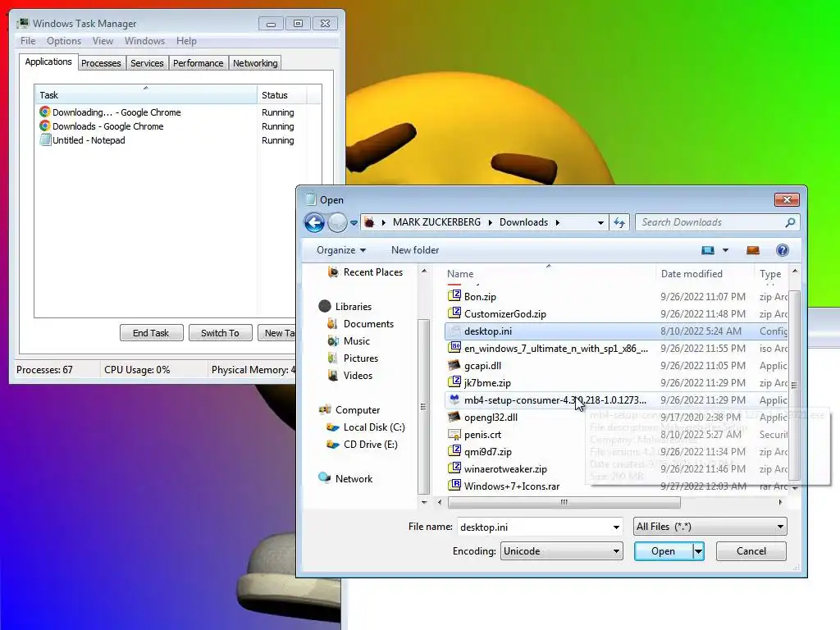The image size is (840, 630).
Task: Open Task Manager Options menu
Action: click(x=64, y=41)
